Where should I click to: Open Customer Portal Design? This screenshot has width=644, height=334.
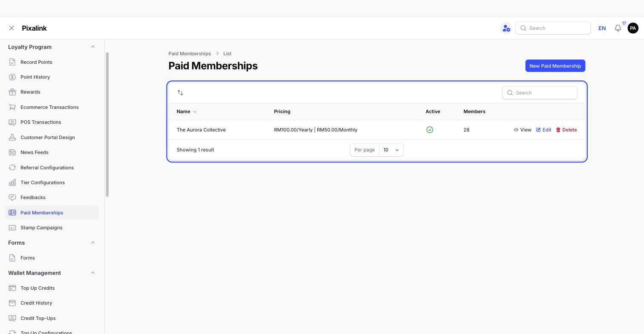click(52, 137)
